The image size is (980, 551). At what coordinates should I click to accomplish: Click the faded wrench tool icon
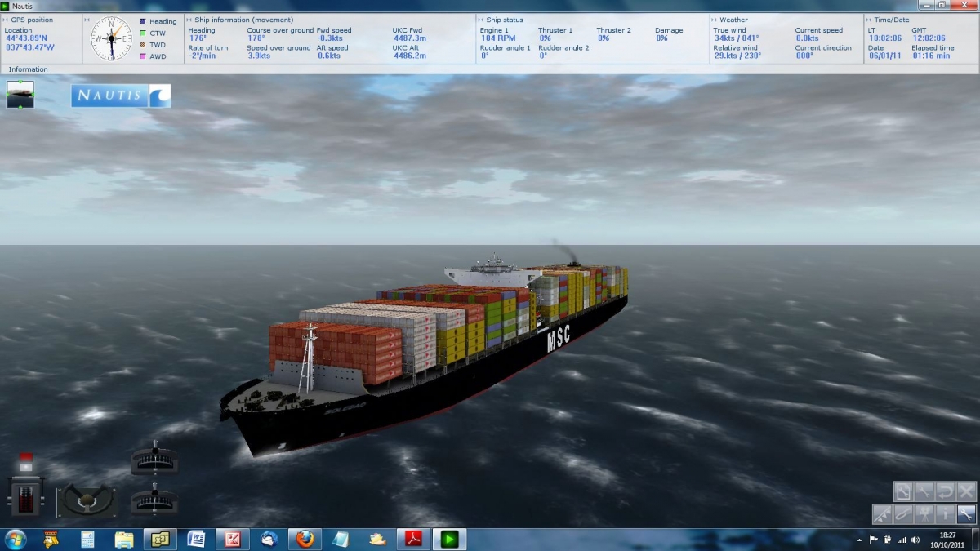pyautogui.click(x=924, y=491)
